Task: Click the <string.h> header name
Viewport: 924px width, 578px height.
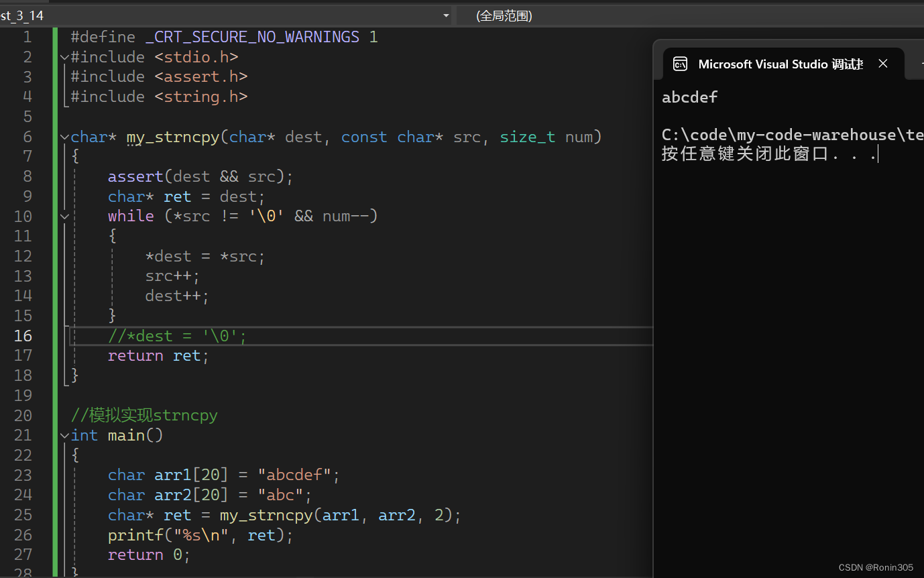Action: [x=201, y=97]
